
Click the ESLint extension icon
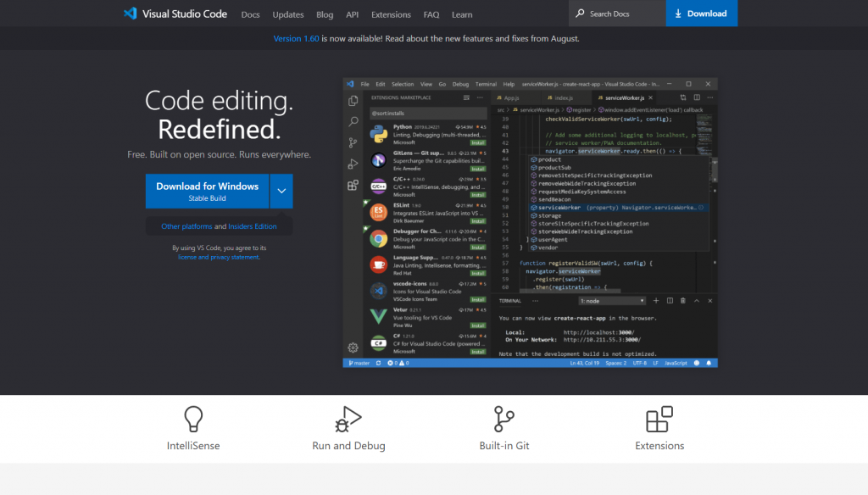pos(379,213)
